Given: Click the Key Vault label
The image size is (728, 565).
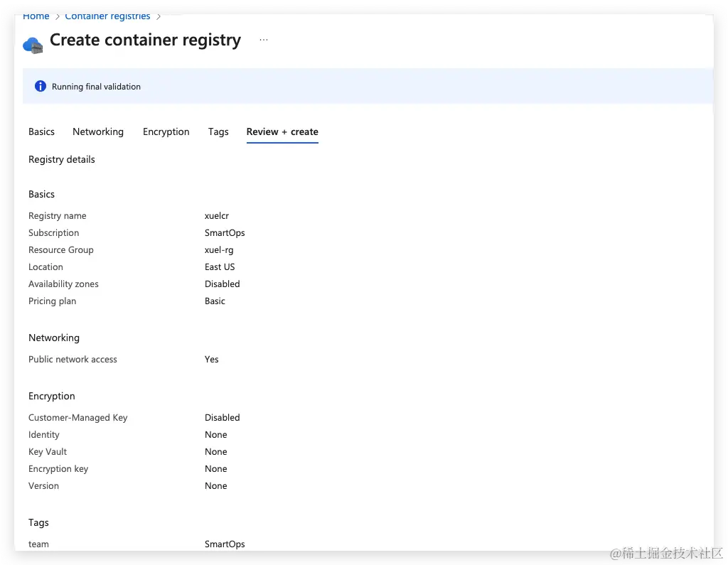Looking at the screenshot, I should click(x=48, y=452).
